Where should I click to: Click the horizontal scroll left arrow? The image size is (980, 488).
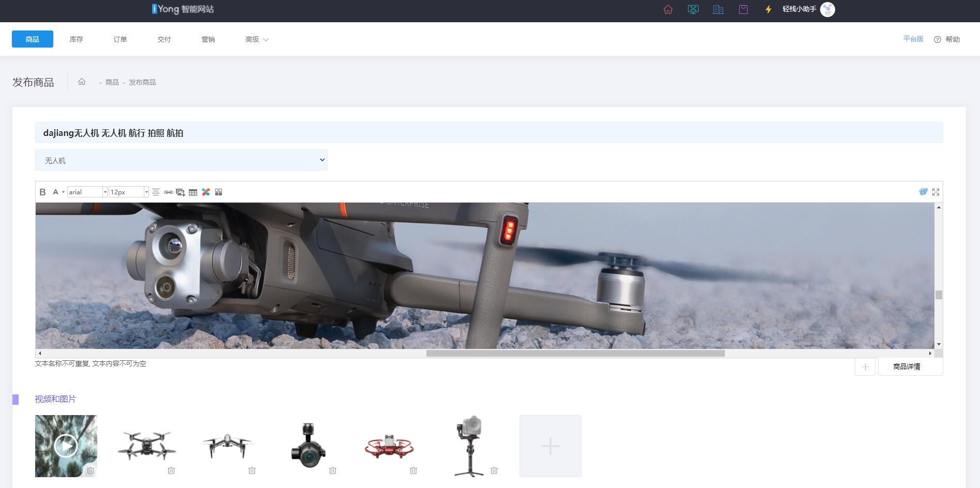pos(40,354)
